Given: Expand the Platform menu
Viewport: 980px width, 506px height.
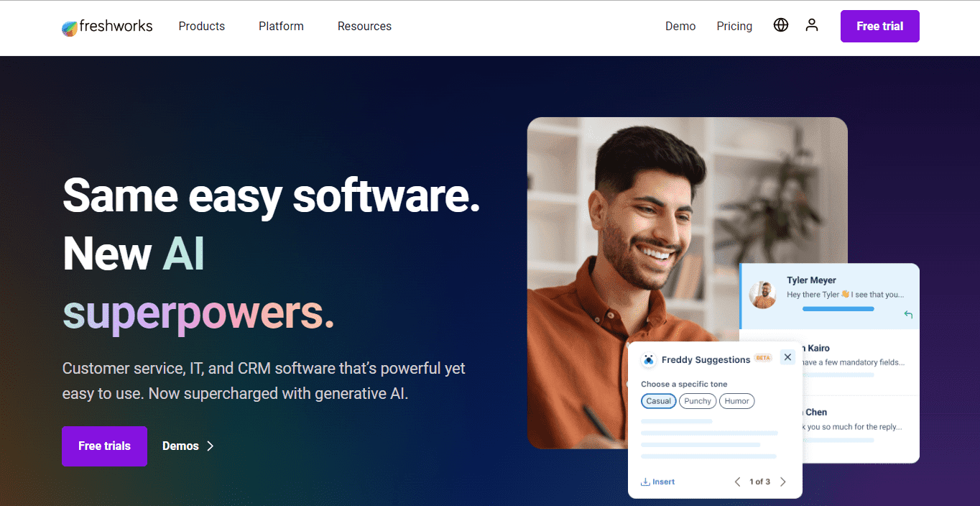Looking at the screenshot, I should point(281,26).
